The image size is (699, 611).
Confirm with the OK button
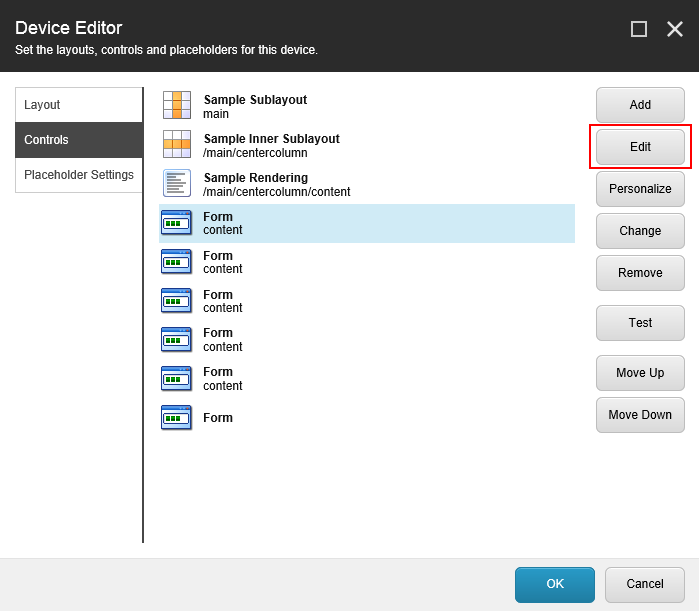(555, 584)
